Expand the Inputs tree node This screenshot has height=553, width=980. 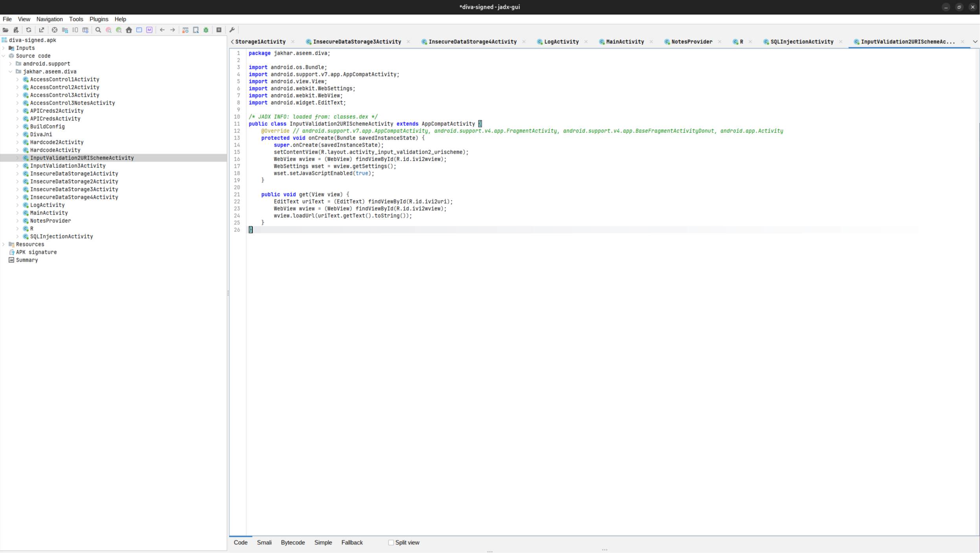(4, 48)
